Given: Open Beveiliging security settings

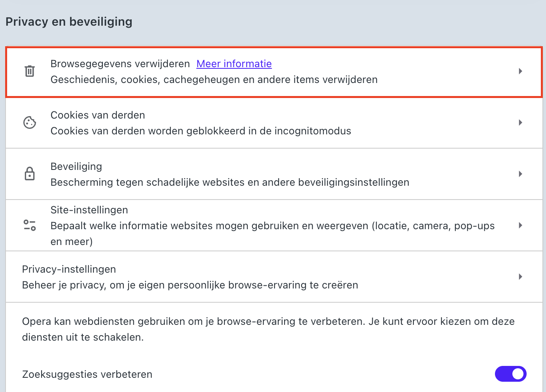Looking at the screenshot, I should (x=76, y=166).
